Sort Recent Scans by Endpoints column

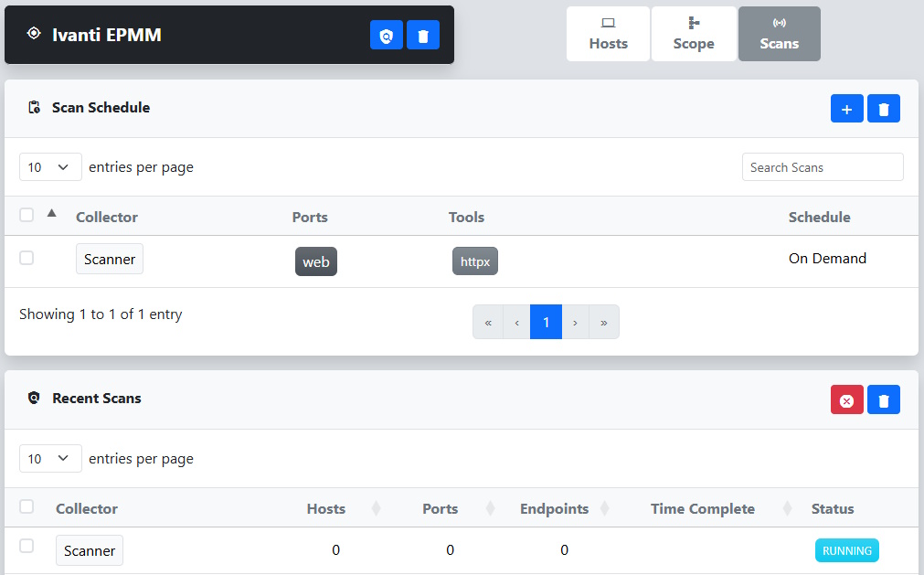coord(604,508)
